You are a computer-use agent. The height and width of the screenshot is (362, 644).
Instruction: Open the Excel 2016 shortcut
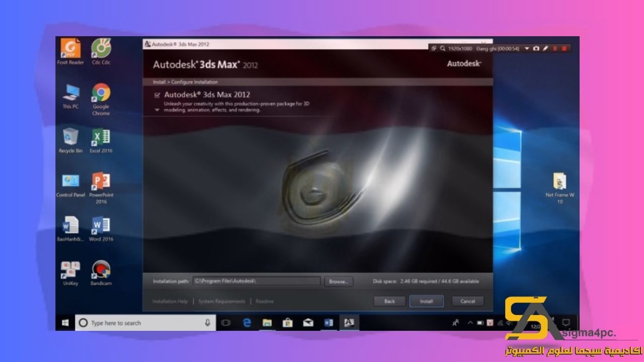pyautogui.click(x=101, y=140)
